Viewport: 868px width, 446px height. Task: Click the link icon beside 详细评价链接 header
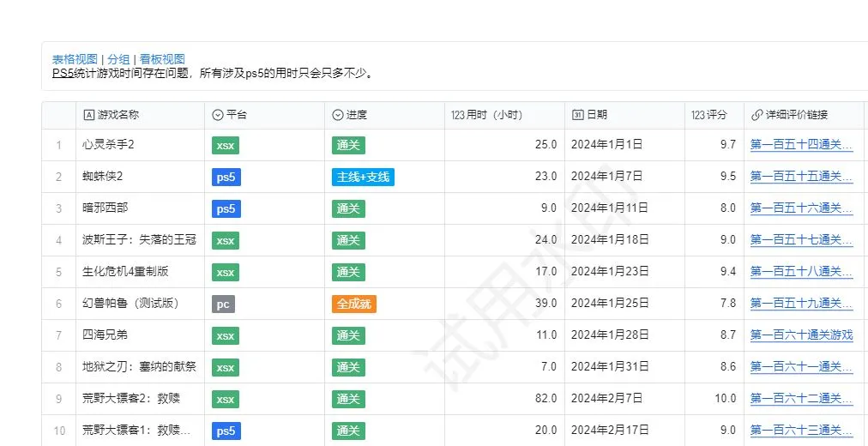pyautogui.click(x=756, y=115)
